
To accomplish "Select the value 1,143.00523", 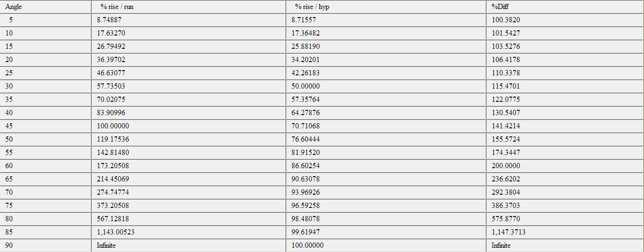I will 188,232.
